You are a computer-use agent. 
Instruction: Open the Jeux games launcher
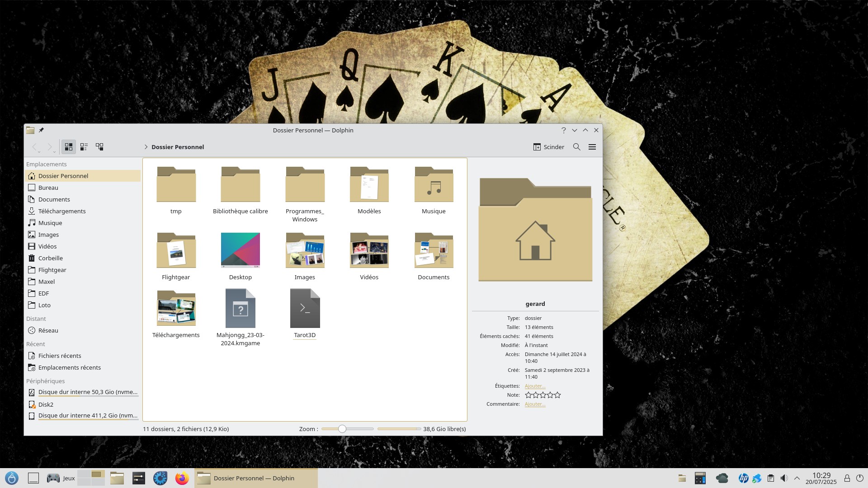(61, 478)
